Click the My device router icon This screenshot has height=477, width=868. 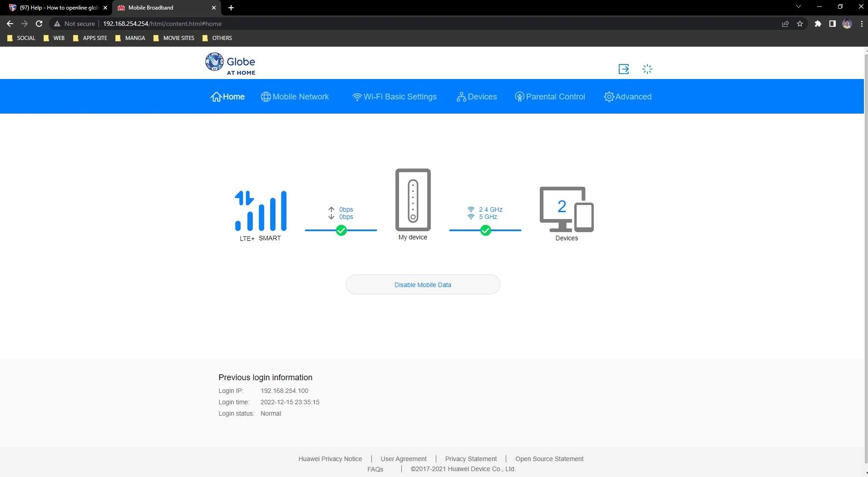tap(413, 200)
